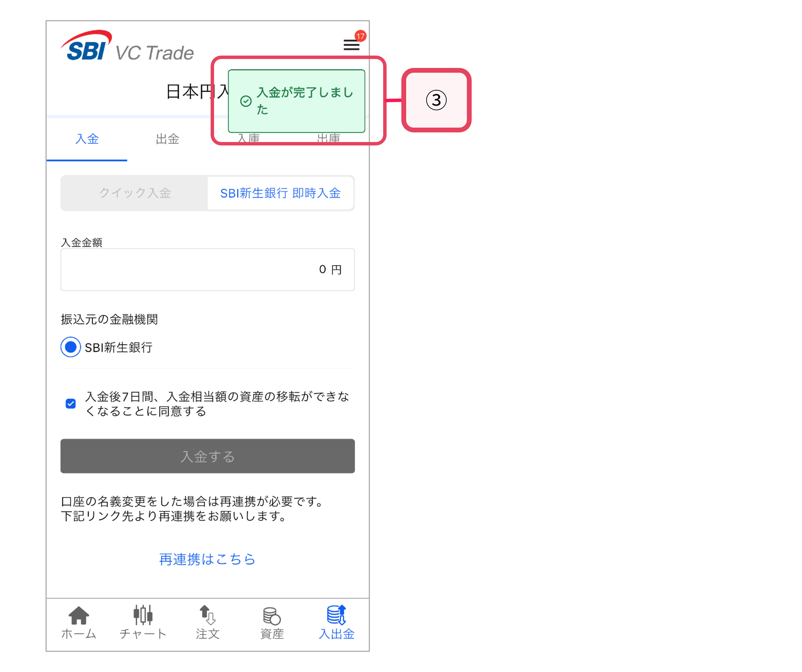802x672 pixels.
Task: Click the 振込元の金融機関 label
Action: coord(109,319)
